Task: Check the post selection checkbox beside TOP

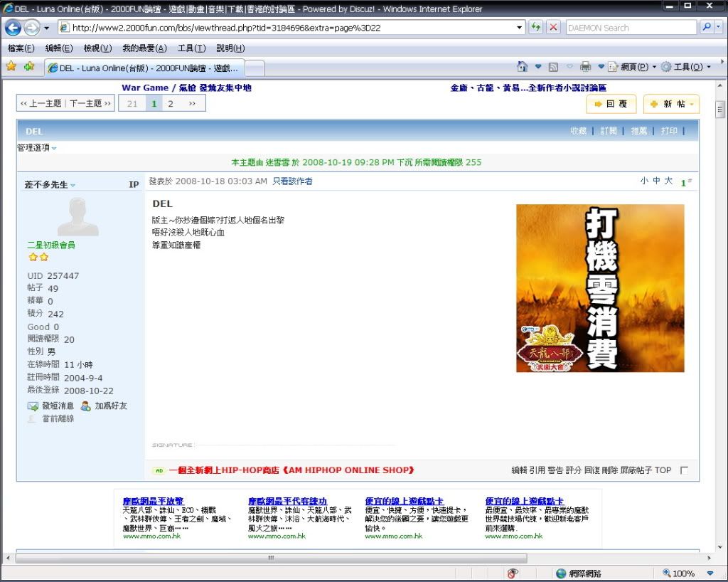Action: 684,470
